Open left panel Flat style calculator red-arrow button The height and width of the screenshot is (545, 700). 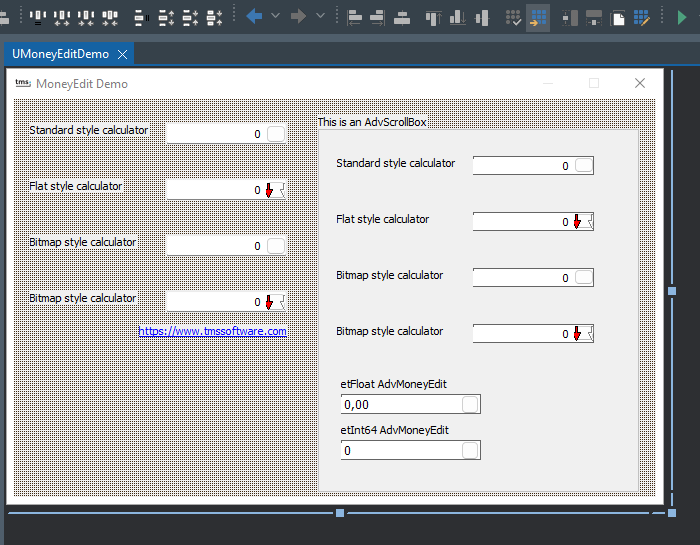[275, 190]
